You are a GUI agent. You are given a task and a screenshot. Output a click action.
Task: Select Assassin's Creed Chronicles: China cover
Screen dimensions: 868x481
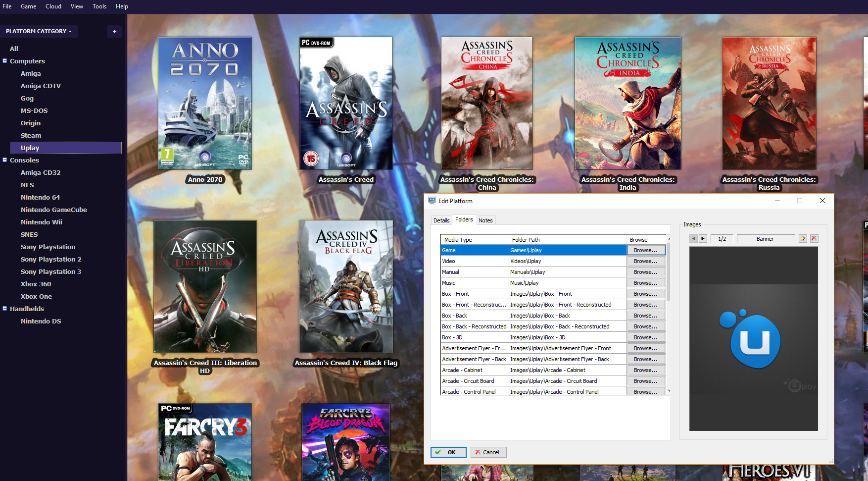pyautogui.click(x=487, y=104)
